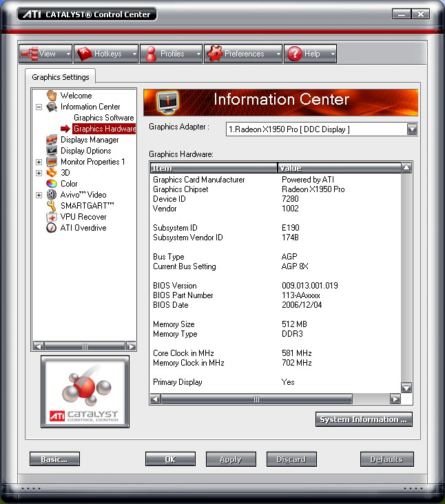Click the ATI Overdrive gauge icon

pyautogui.click(x=52, y=228)
